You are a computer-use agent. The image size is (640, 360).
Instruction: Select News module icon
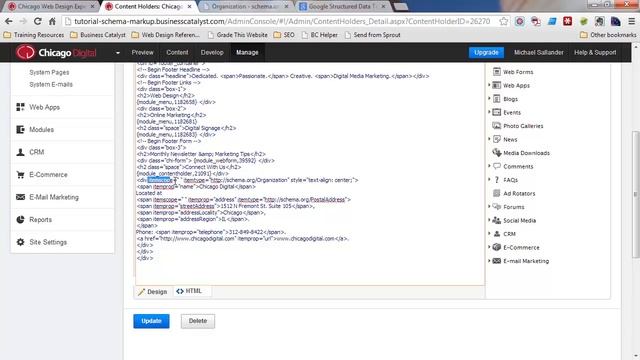(x=497, y=139)
